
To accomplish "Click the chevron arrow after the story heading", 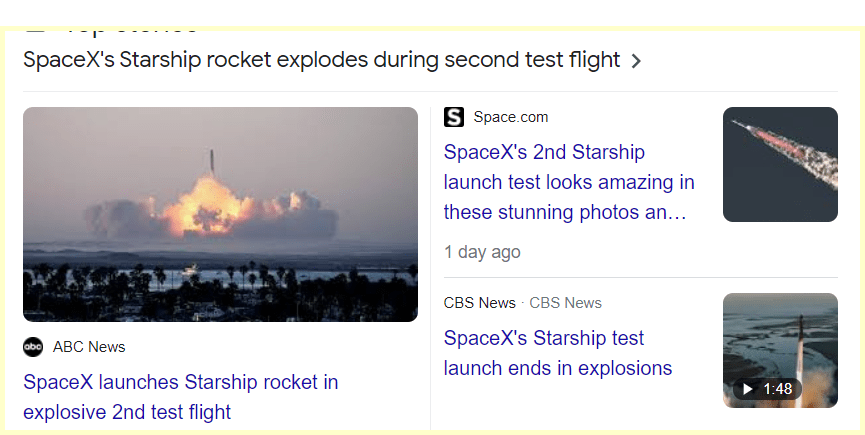I will pyautogui.click(x=637, y=61).
